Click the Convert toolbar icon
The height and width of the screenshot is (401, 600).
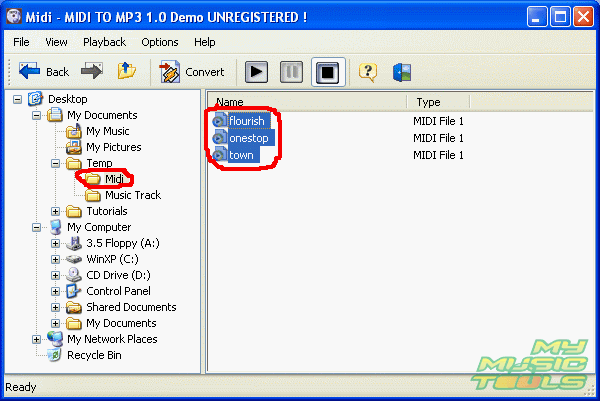170,72
